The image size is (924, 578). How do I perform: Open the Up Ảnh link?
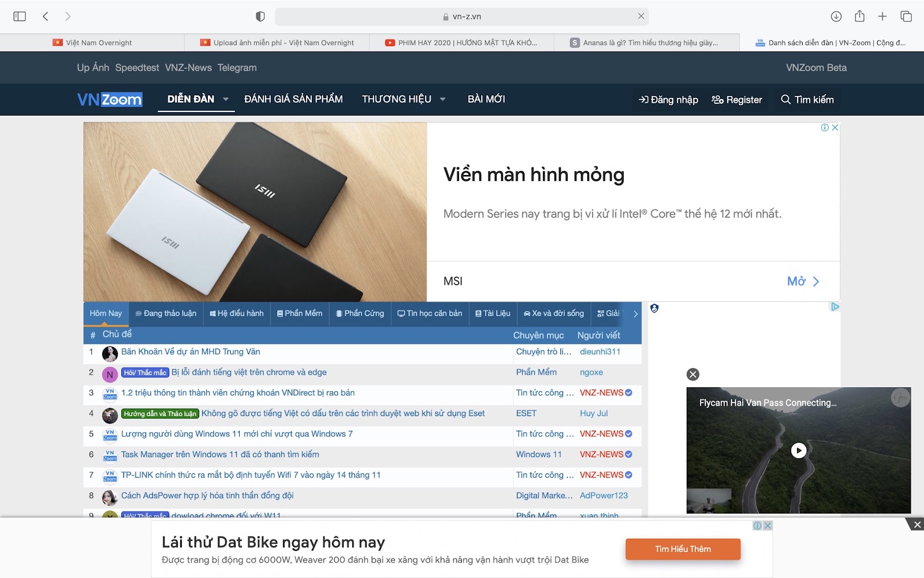(x=93, y=68)
